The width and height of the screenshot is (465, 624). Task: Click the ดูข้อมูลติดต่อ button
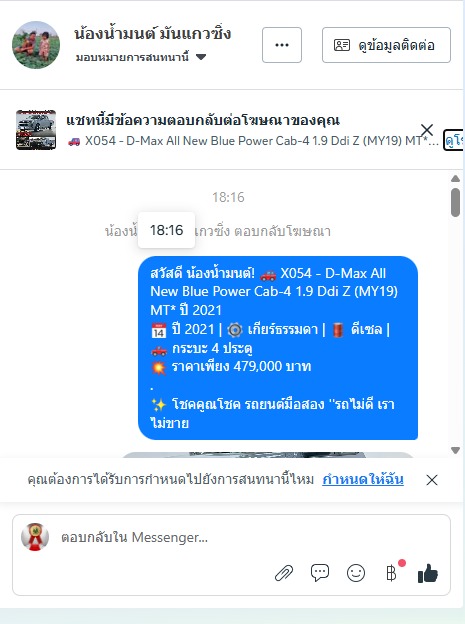click(386, 45)
